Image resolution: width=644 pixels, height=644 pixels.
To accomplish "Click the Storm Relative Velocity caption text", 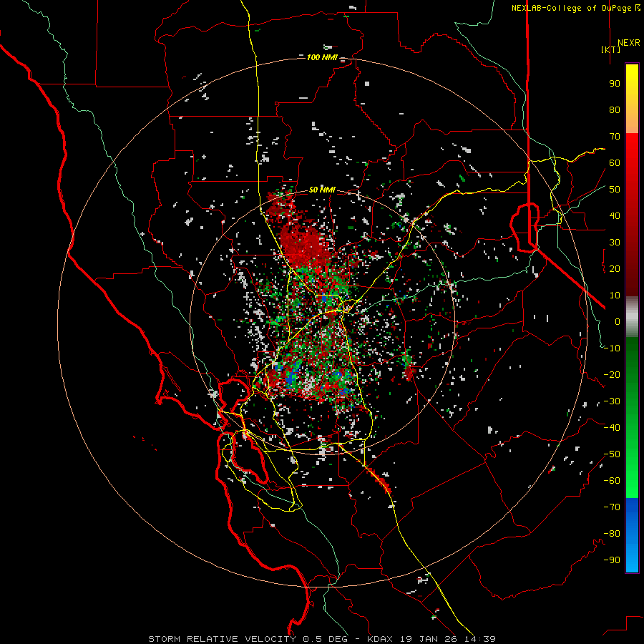I will coord(322,639).
